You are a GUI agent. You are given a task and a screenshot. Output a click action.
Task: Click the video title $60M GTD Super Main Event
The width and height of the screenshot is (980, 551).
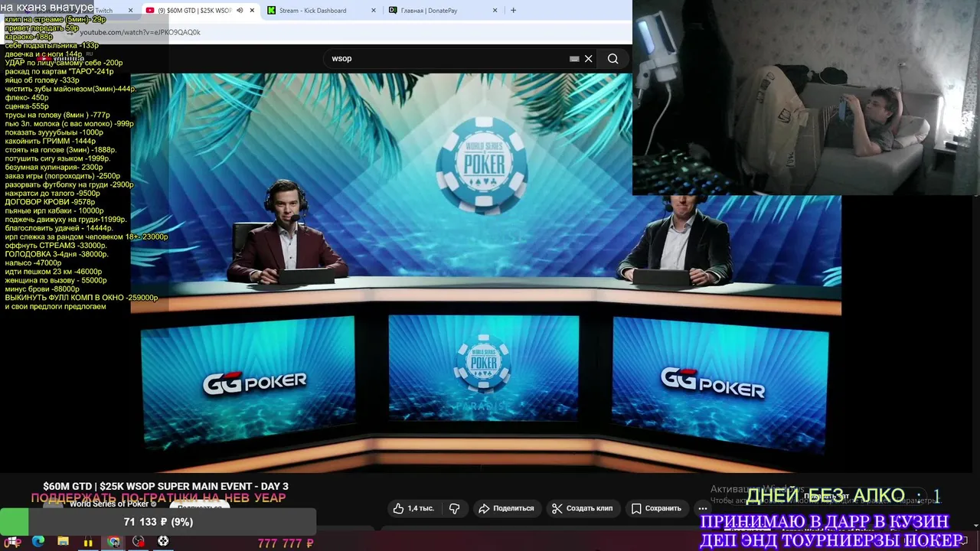coord(165,487)
